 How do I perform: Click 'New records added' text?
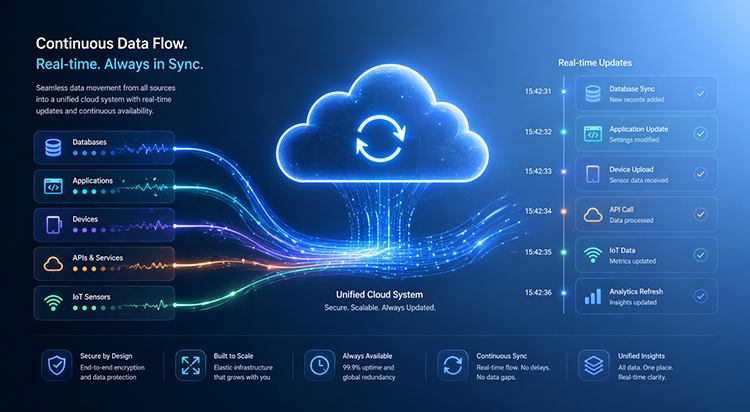(637, 100)
